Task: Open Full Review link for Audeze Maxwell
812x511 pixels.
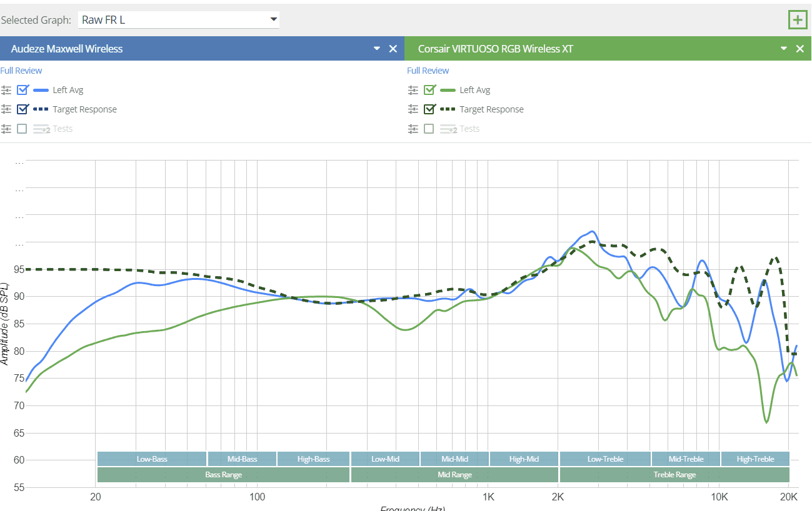Action: tap(21, 71)
